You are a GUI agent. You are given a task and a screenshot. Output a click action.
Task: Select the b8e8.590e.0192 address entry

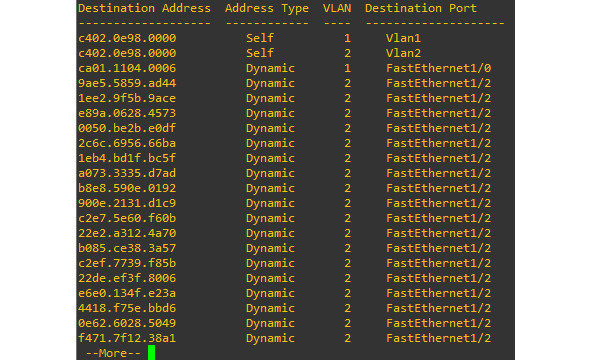(x=127, y=188)
